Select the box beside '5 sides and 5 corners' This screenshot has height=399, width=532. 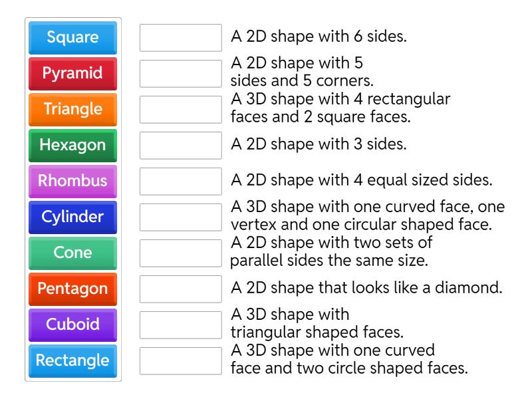[x=181, y=73]
